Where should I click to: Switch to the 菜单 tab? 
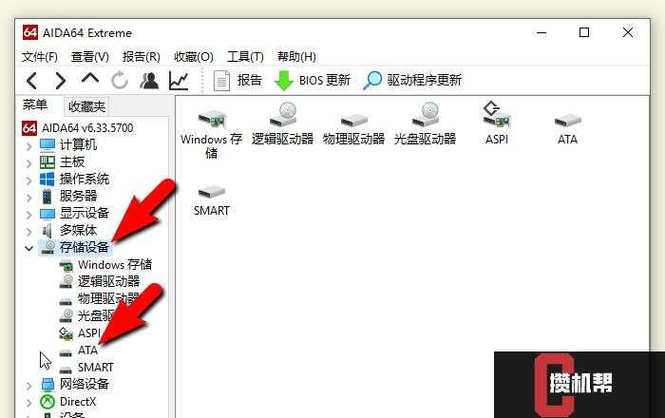tap(35, 105)
